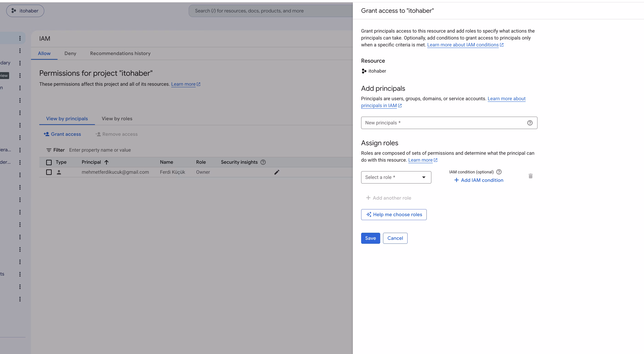Edit principal Ferdi Küçük with pencil icon
644x354 pixels.
(x=277, y=172)
